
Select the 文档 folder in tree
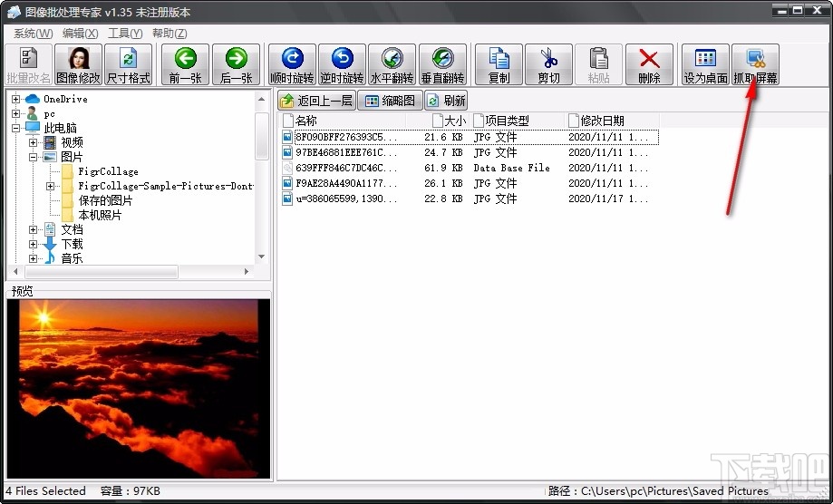click(x=72, y=229)
